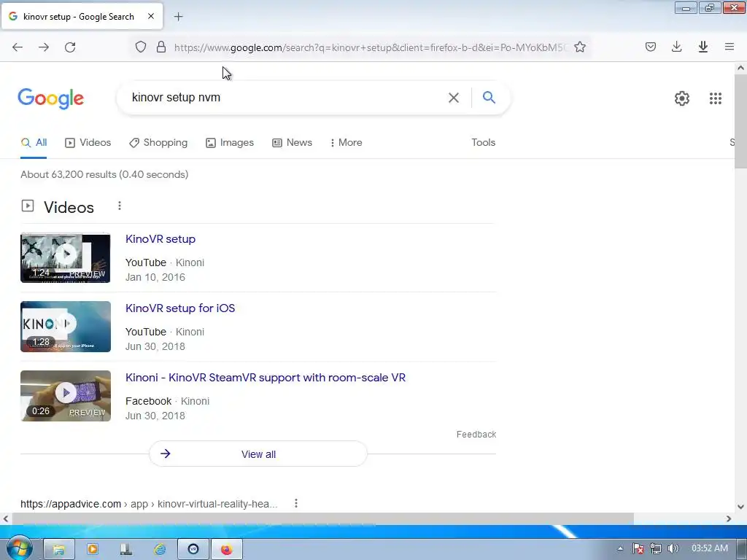
Task: Go back to the previous page
Action: 18,47
